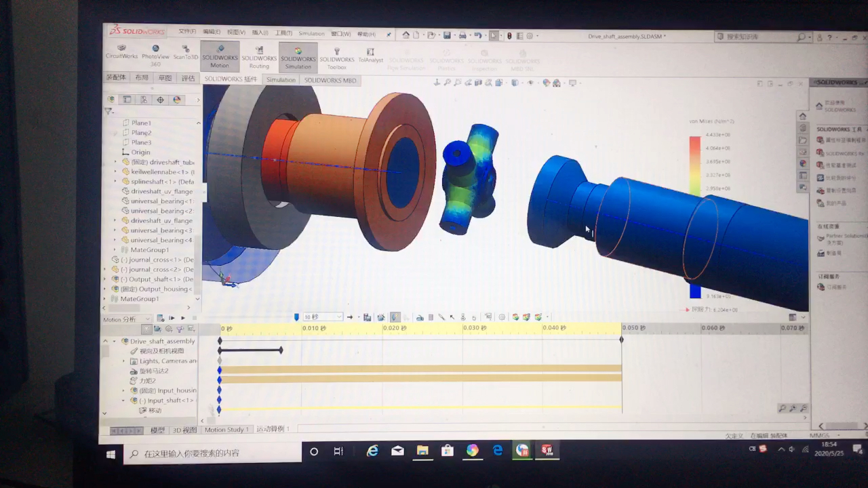The width and height of the screenshot is (868, 488).
Task: Toggle the SOLIDWORKS Motion add-in
Action: [x=220, y=56]
